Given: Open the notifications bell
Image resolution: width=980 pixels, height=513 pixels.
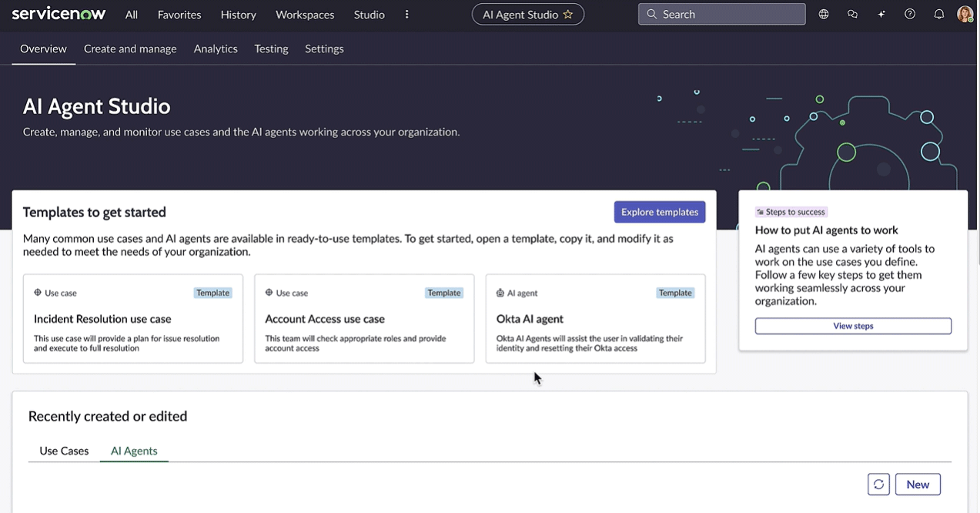Looking at the screenshot, I should click(939, 14).
